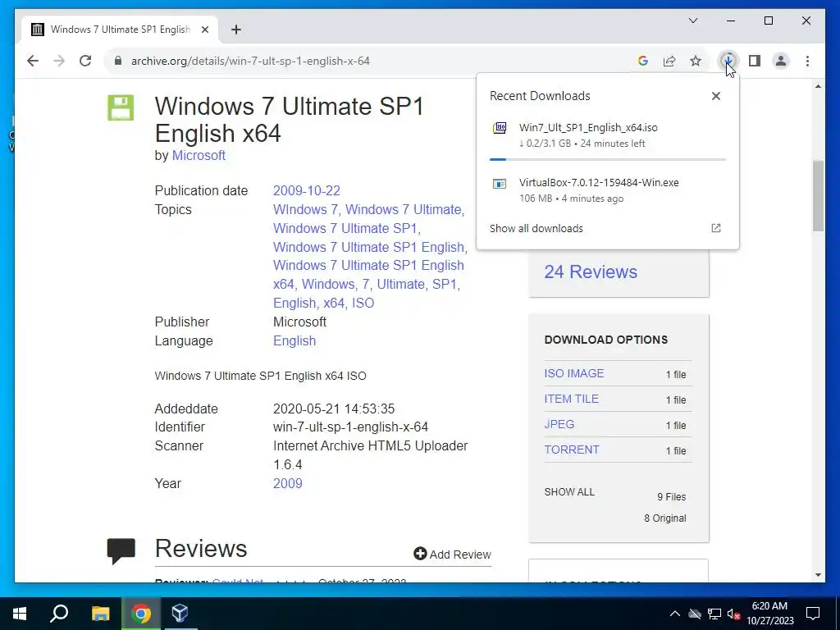This screenshot has width=840, height=630.
Task: Open the JPEG download option
Action: pyautogui.click(x=559, y=424)
